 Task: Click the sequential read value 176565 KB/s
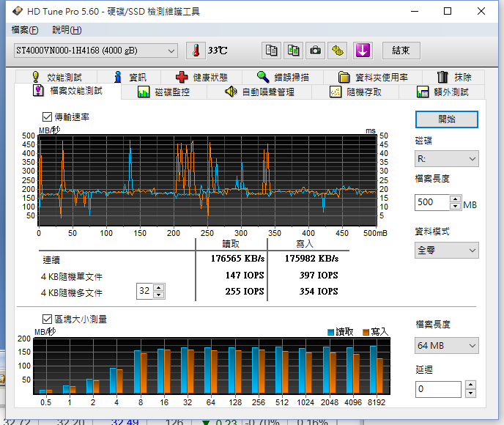(237, 259)
